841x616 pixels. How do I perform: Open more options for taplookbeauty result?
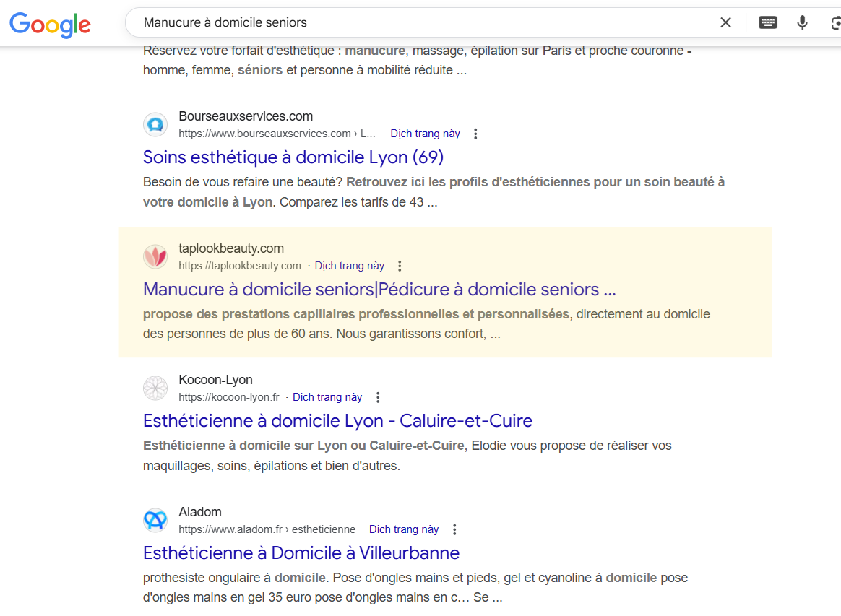tap(400, 266)
